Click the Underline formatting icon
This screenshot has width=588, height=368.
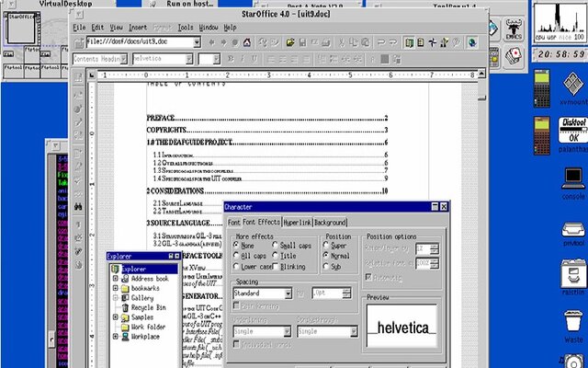pyautogui.click(x=254, y=59)
